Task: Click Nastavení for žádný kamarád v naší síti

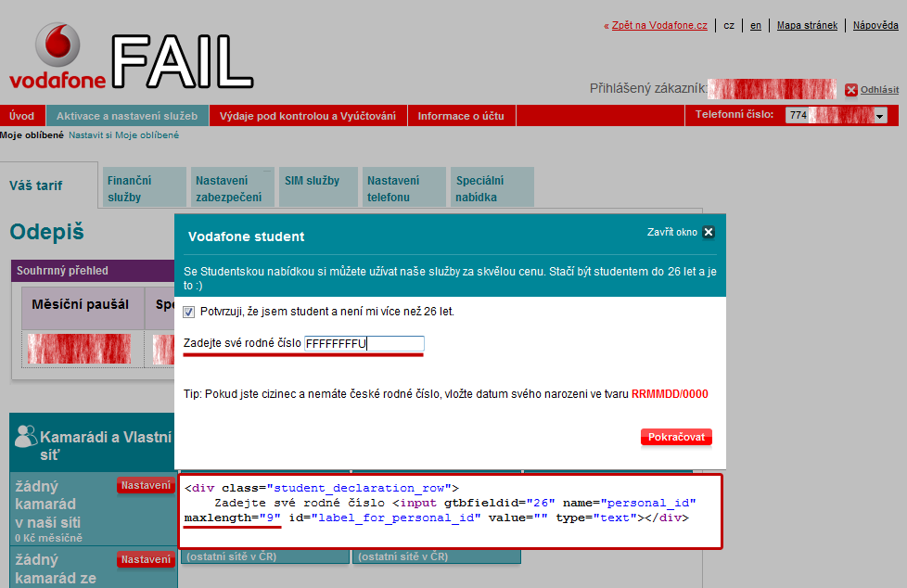Action: tap(146, 486)
